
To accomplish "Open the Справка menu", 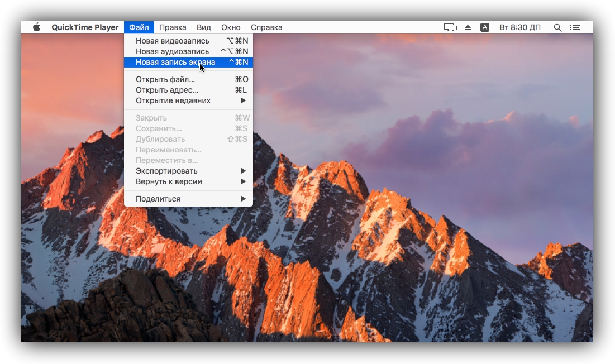I will coord(266,27).
